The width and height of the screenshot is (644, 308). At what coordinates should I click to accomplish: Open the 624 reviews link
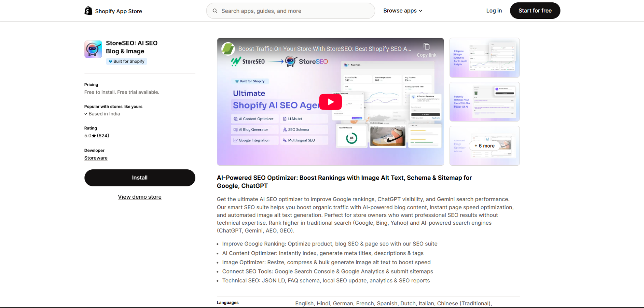[x=103, y=136]
